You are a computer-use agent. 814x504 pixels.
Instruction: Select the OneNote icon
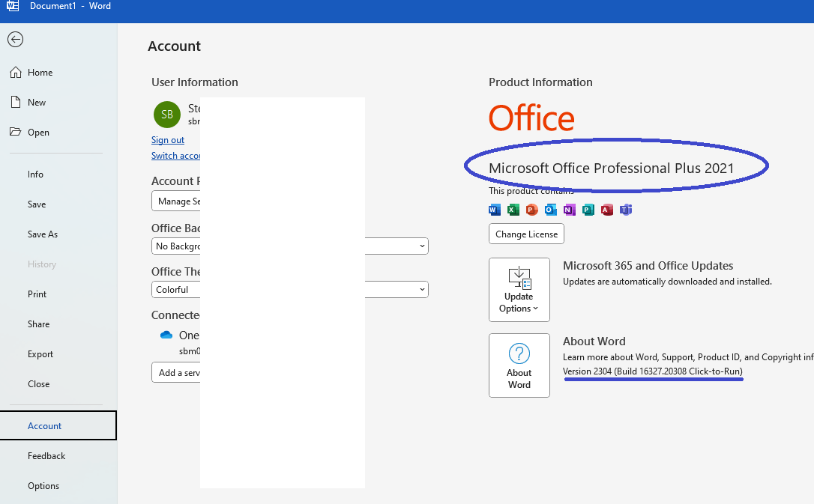coord(569,210)
